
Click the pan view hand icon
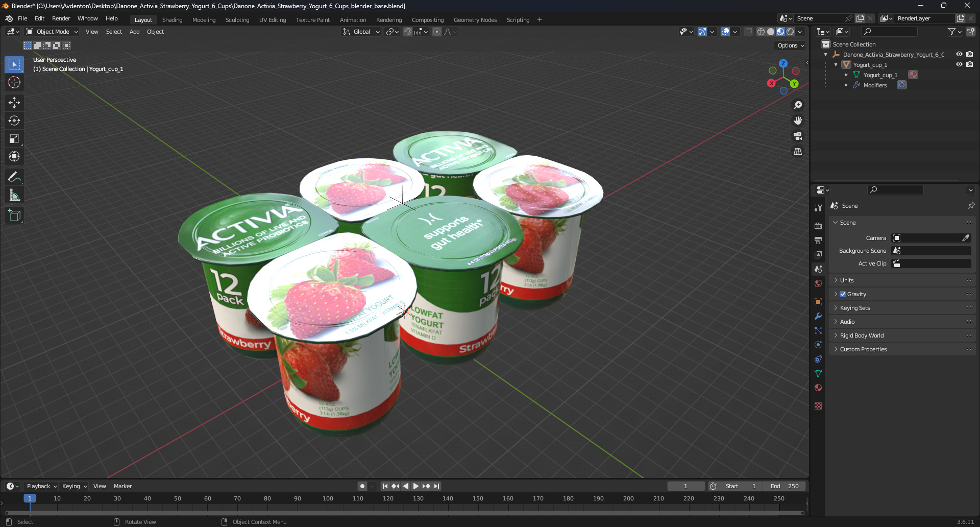click(798, 121)
